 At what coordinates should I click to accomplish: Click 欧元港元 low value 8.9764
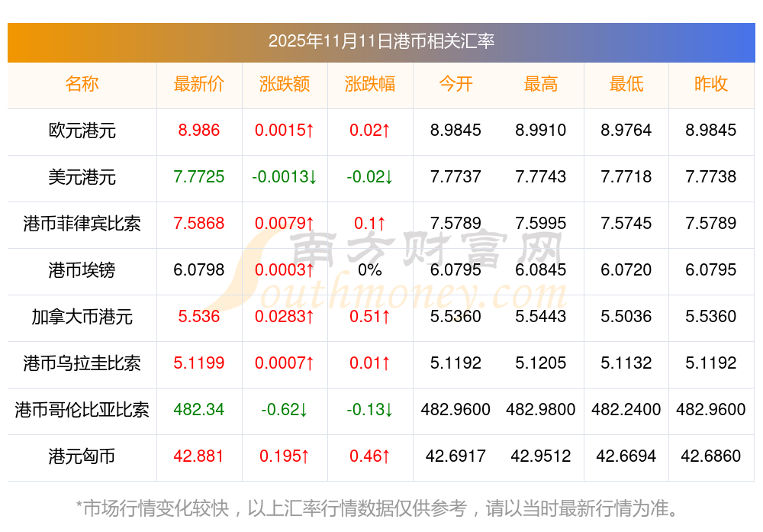[626, 131]
